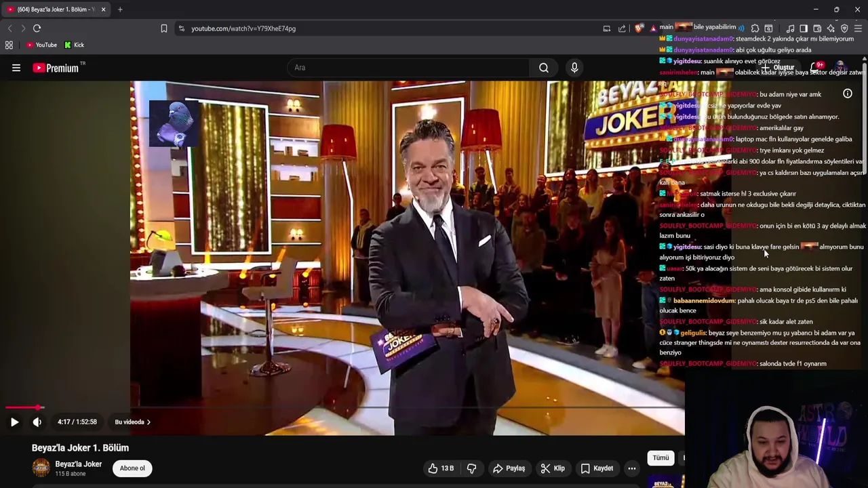This screenshot has height=488, width=868.
Task: Expand the 'Bu videoda' chapters chevron
Action: pyautogui.click(x=149, y=422)
